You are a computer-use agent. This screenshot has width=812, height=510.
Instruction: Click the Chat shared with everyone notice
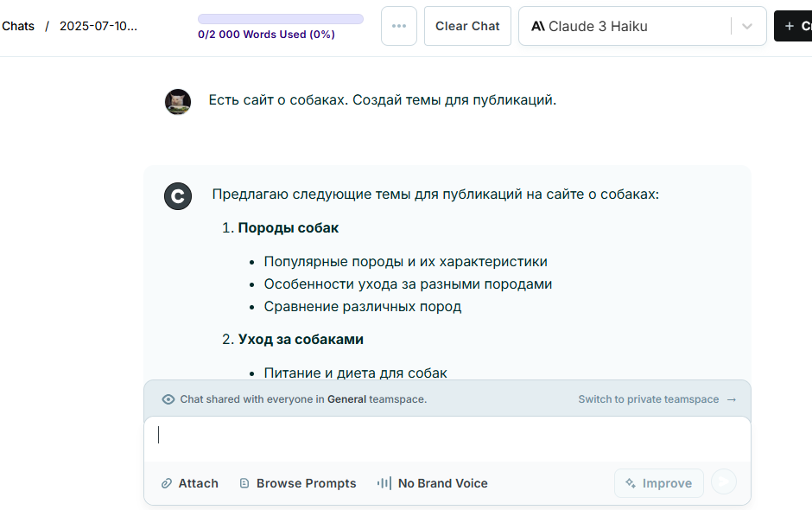pos(303,399)
